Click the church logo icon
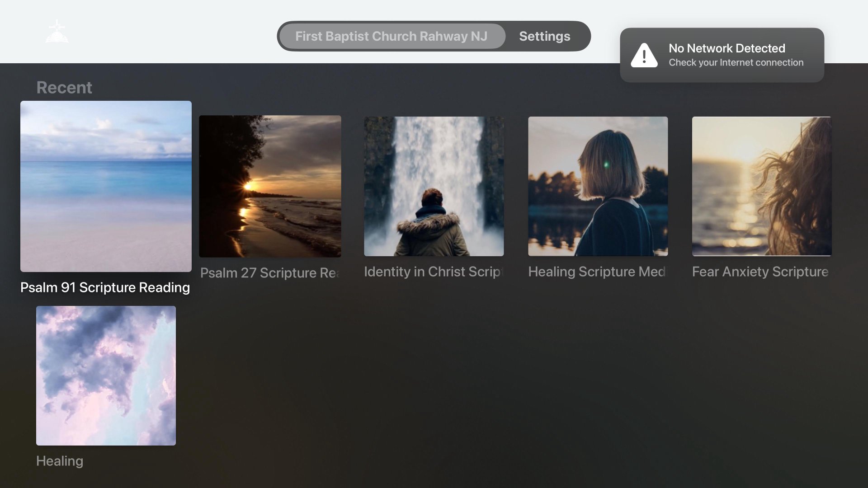The image size is (868, 488). click(57, 32)
